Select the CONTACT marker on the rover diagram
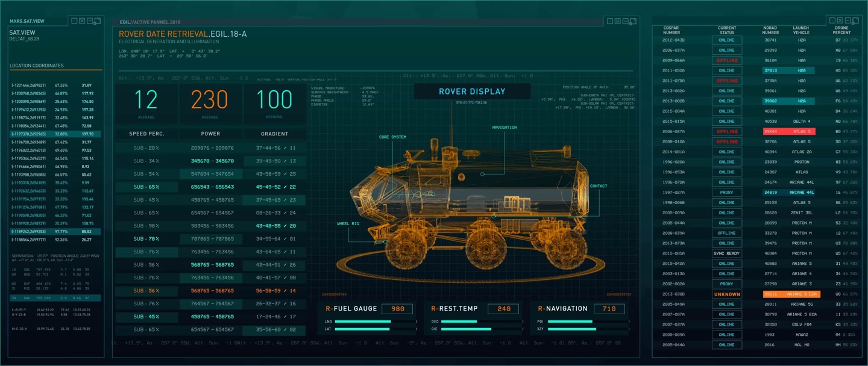868x366 pixels. (x=599, y=186)
